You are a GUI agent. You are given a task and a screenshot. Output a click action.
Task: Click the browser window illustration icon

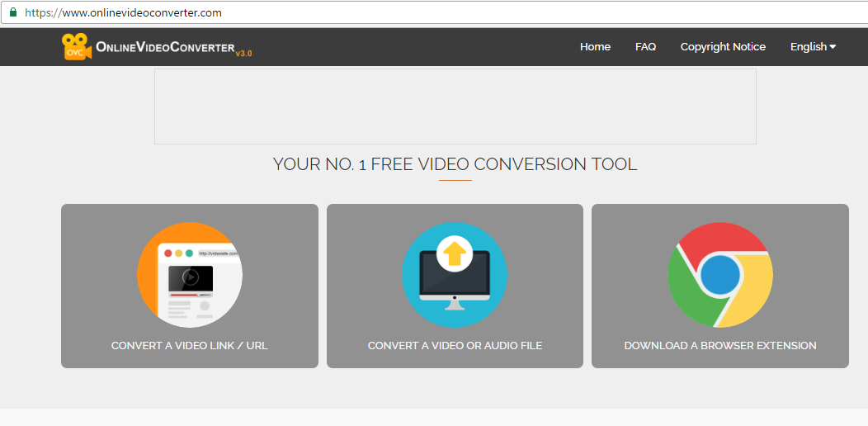tap(190, 275)
